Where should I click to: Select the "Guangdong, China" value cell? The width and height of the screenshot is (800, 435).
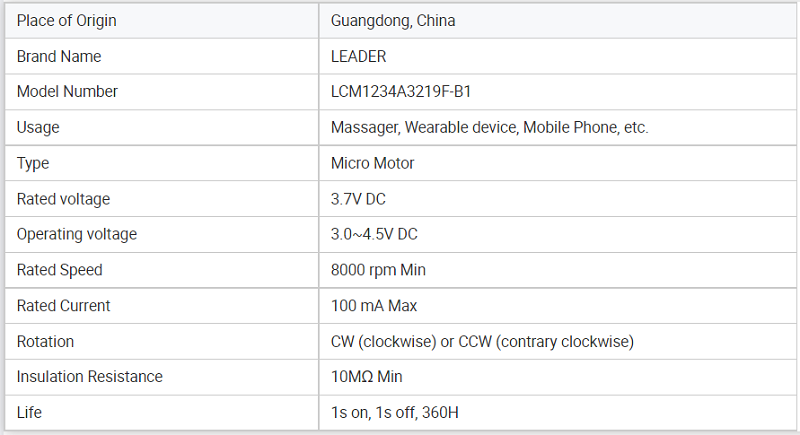click(393, 21)
